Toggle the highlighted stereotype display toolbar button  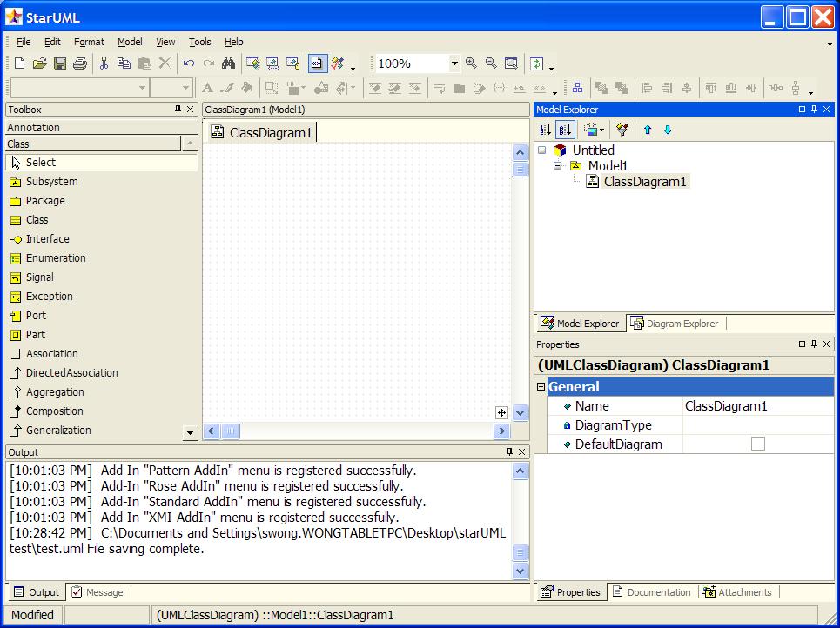click(x=317, y=63)
